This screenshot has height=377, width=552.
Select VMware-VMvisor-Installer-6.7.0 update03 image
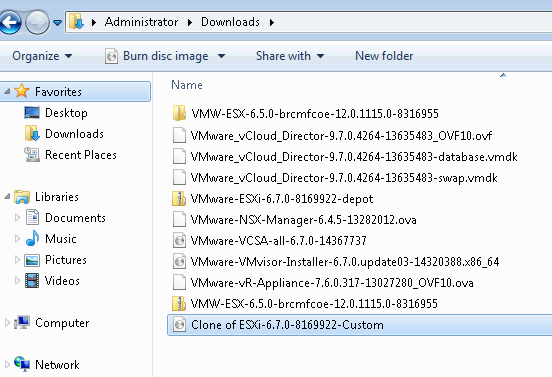pyautogui.click(x=345, y=262)
